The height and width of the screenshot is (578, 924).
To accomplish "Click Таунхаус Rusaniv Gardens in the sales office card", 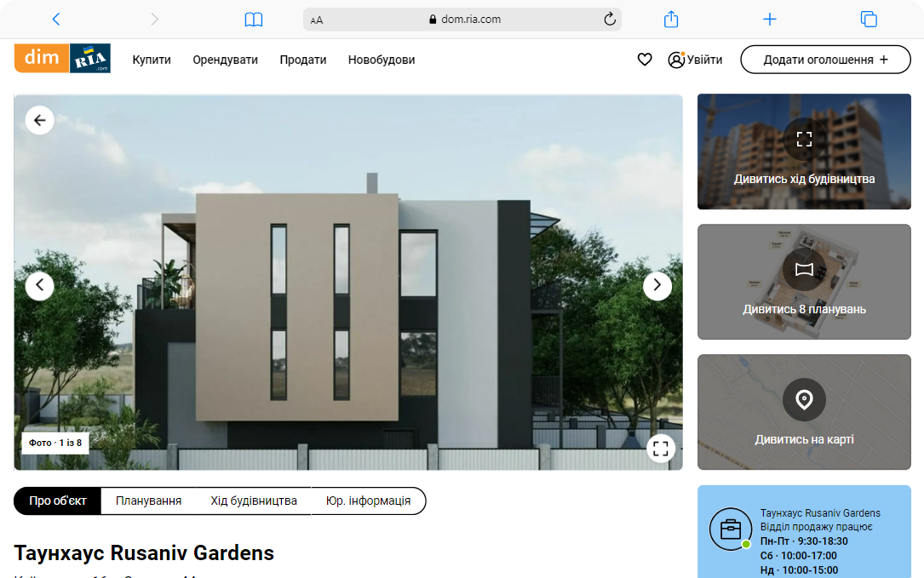I will 820,513.
